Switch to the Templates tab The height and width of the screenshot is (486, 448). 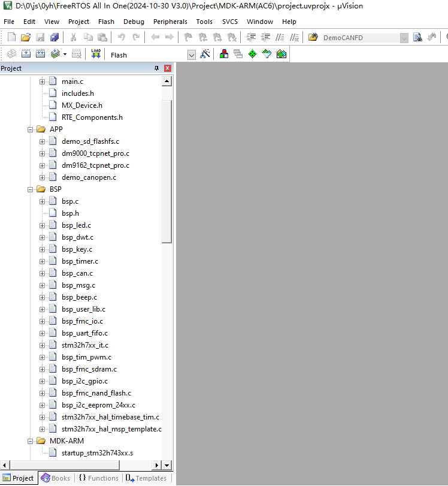147,478
